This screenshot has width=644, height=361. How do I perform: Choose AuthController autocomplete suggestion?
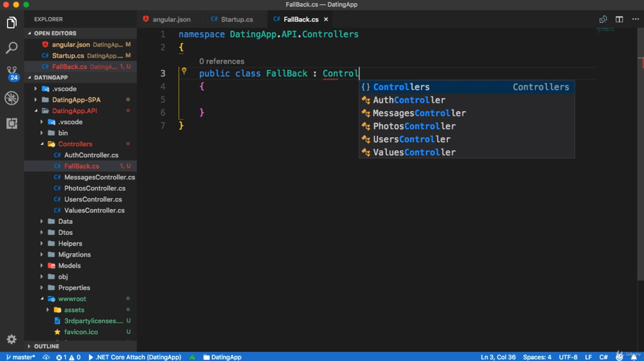tap(466, 100)
